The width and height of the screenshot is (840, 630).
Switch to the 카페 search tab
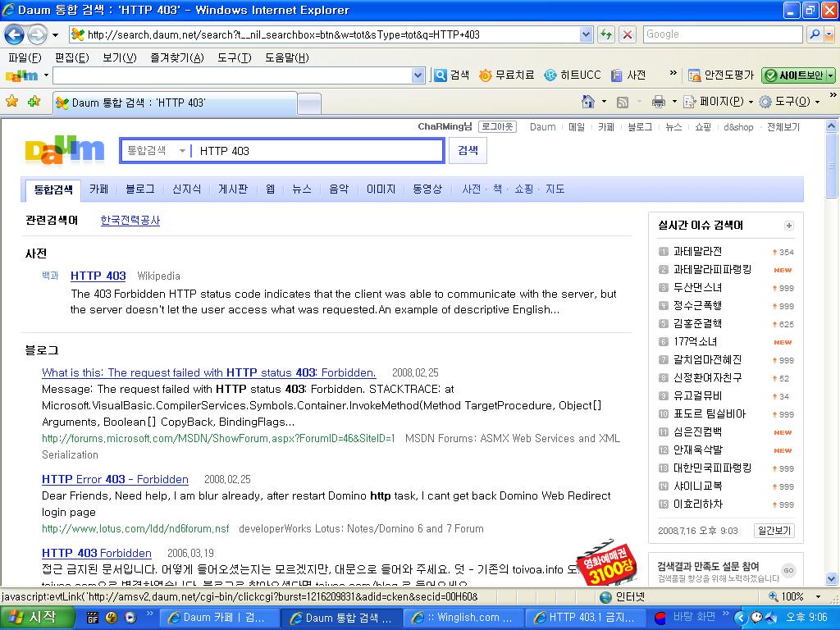click(98, 189)
